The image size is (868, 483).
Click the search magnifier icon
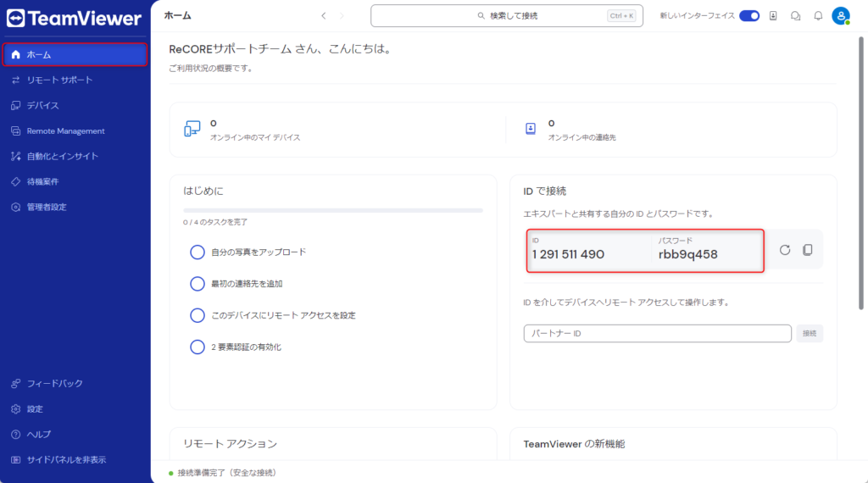[481, 16]
